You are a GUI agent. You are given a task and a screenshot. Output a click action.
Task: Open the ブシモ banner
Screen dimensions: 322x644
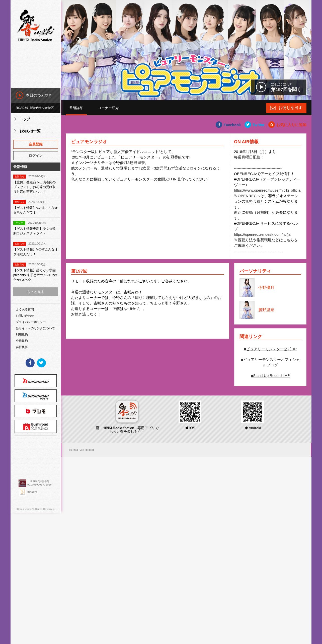(36, 411)
